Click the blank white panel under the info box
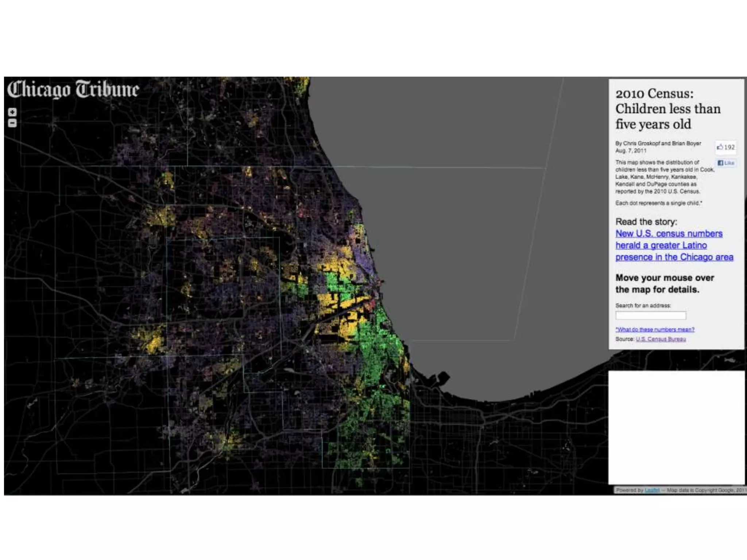Screen dimensions: 747x560 coord(676,427)
